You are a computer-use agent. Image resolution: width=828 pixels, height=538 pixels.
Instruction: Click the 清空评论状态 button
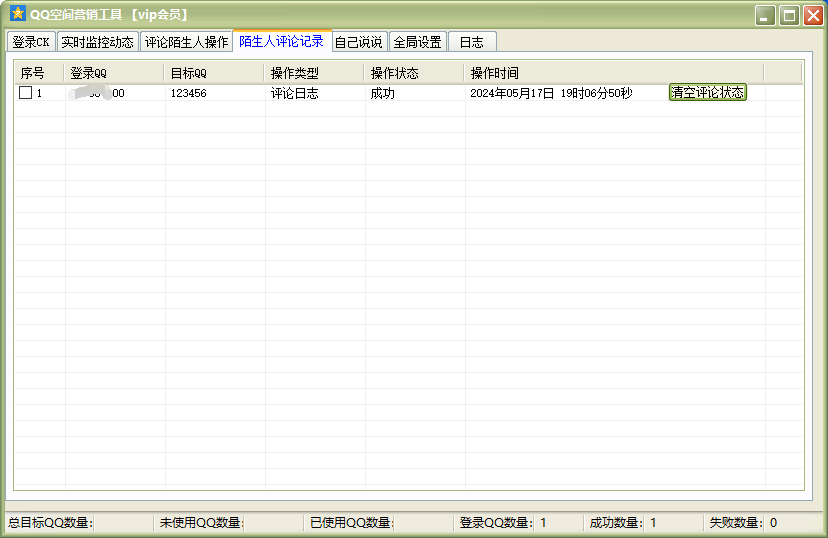click(x=708, y=92)
